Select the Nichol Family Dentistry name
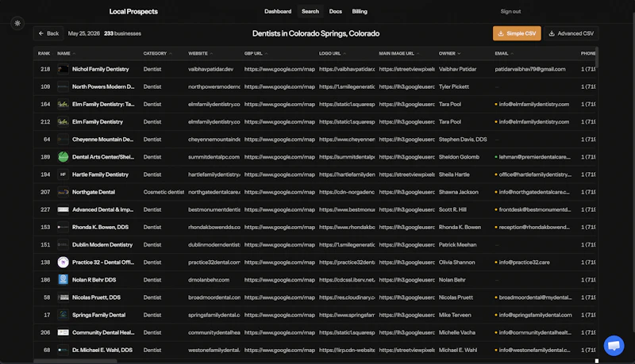The image size is (635, 364). pyautogui.click(x=101, y=69)
